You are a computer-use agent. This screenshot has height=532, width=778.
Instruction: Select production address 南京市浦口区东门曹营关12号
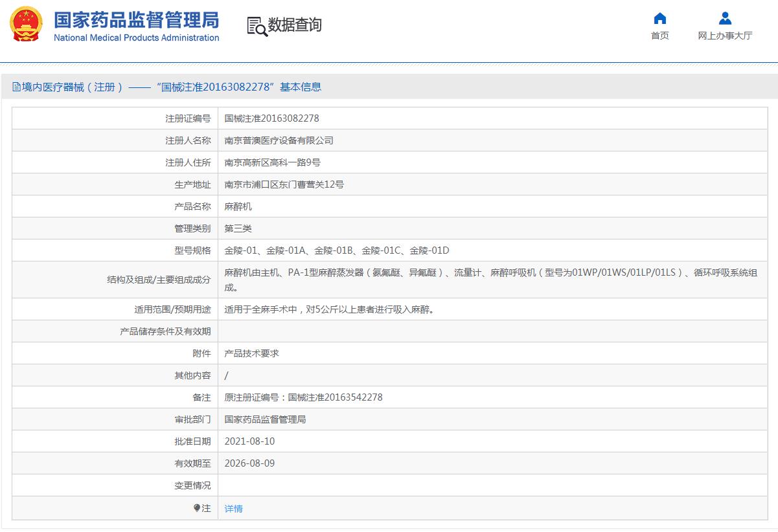[284, 184]
